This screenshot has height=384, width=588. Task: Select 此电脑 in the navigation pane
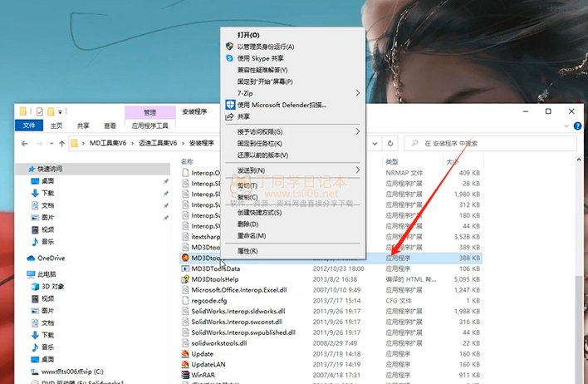(x=47, y=273)
